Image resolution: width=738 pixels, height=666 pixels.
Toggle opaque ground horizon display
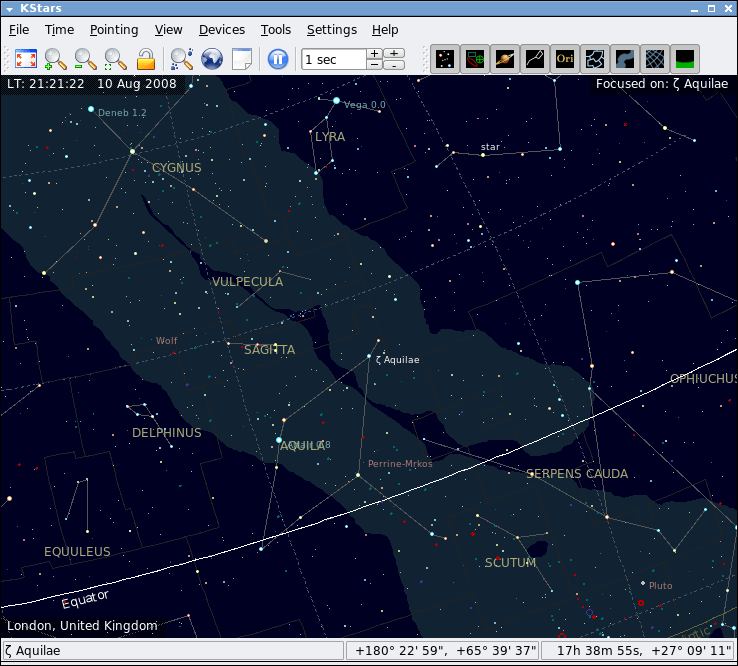(x=685, y=59)
